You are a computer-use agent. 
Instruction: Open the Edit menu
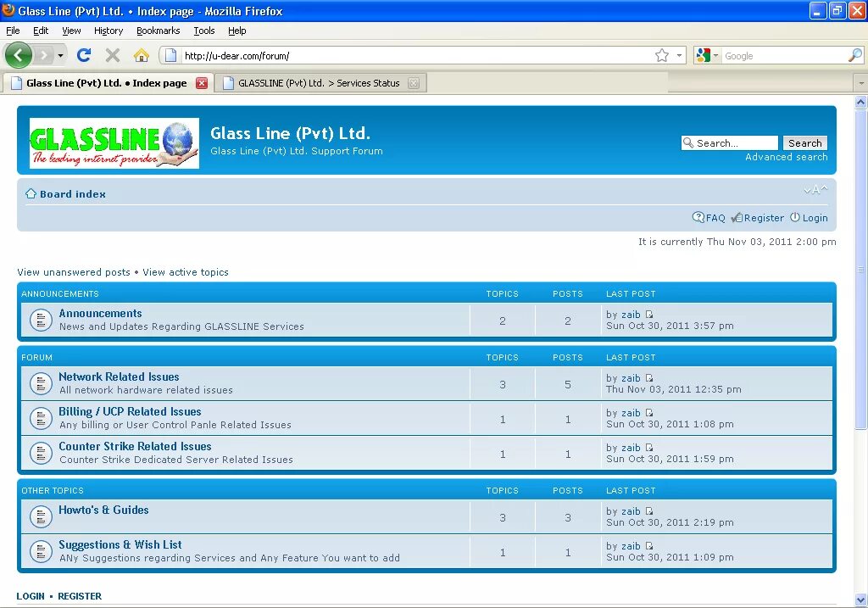[41, 31]
